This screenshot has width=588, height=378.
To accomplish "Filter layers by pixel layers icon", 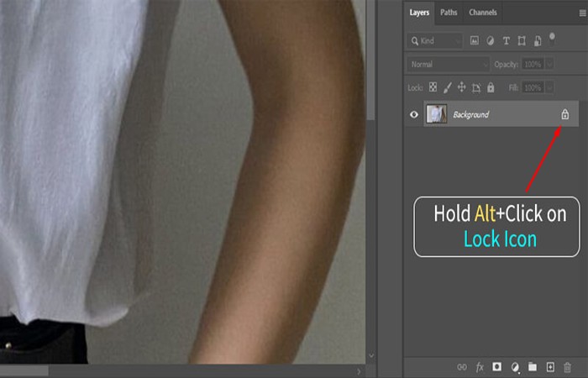I will 475,40.
